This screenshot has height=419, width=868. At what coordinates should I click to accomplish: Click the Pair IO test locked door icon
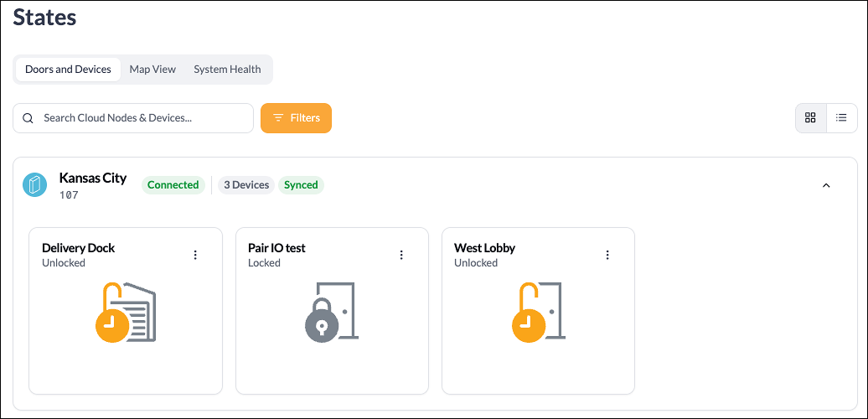(332, 313)
